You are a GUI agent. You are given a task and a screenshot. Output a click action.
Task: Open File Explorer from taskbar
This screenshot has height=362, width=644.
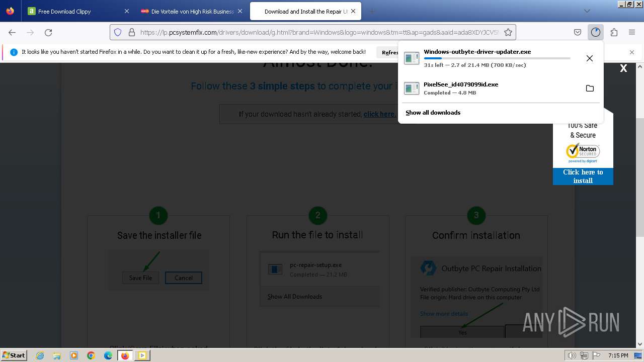coord(57,355)
